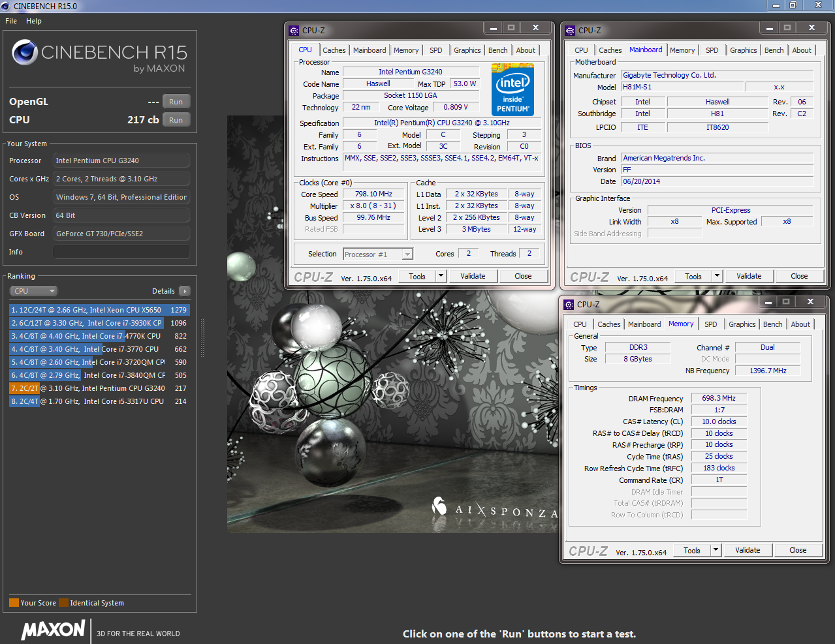Go to Mainboard tab in Memory window
Image resolution: width=835 pixels, height=644 pixels.
pos(644,324)
